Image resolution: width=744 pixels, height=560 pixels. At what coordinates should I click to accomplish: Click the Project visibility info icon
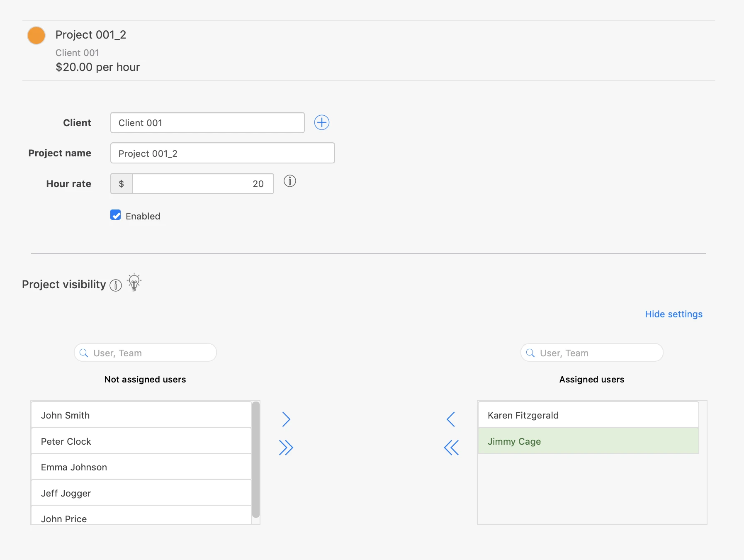116,285
